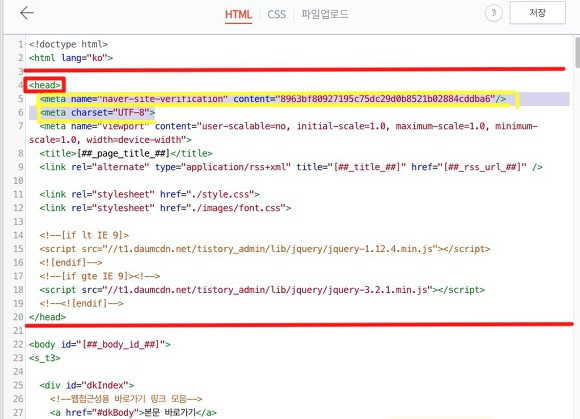
Task: Place cursor on the opening <head> tag
Action: (45, 85)
